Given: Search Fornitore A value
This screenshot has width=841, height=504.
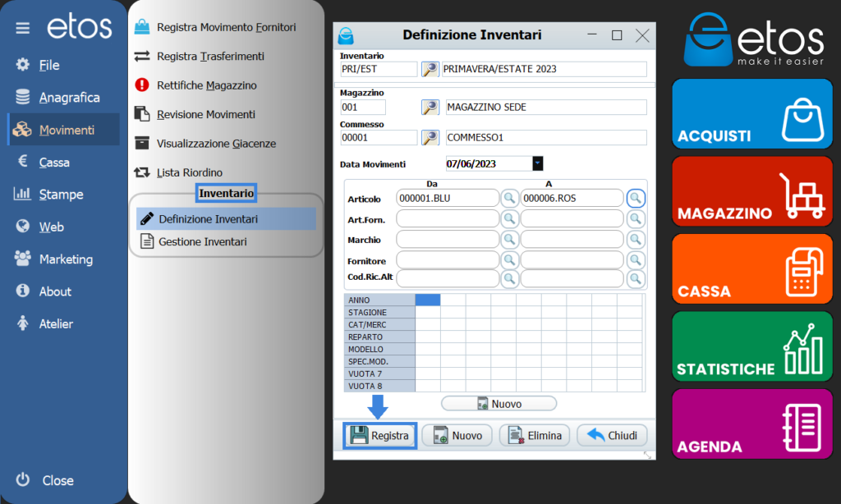Looking at the screenshot, I should click(636, 260).
